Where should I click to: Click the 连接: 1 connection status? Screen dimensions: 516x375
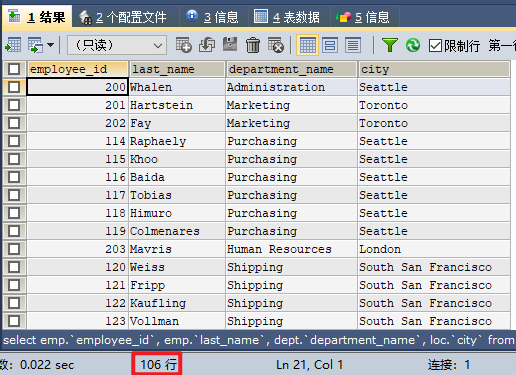point(449,365)
